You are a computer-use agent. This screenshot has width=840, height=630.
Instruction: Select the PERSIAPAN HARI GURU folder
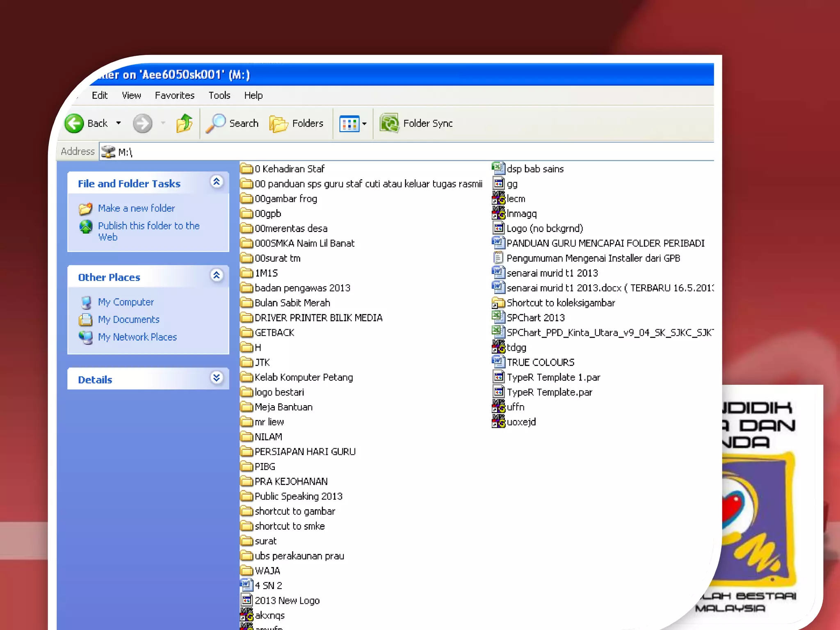(305, 452)
